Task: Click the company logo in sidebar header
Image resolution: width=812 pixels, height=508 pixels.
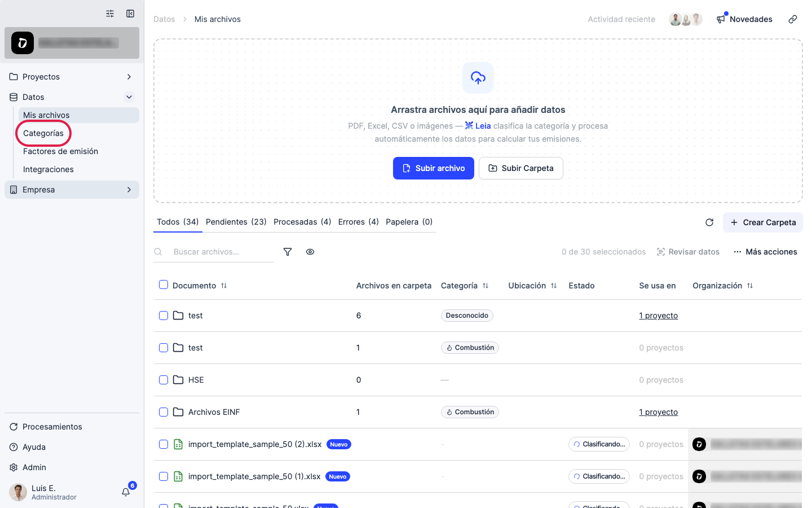Action: click(x=23, y=43)
